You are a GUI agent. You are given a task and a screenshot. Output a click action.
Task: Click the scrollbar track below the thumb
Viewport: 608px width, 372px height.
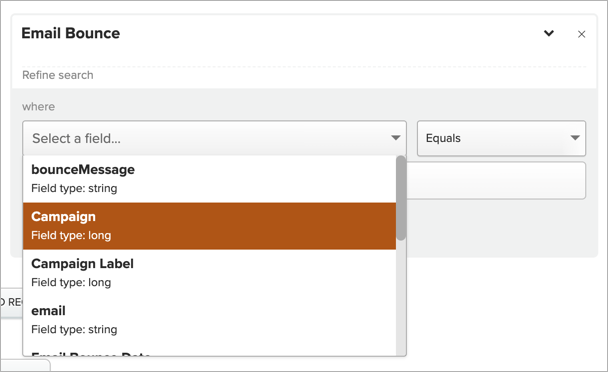coord(401,298)
